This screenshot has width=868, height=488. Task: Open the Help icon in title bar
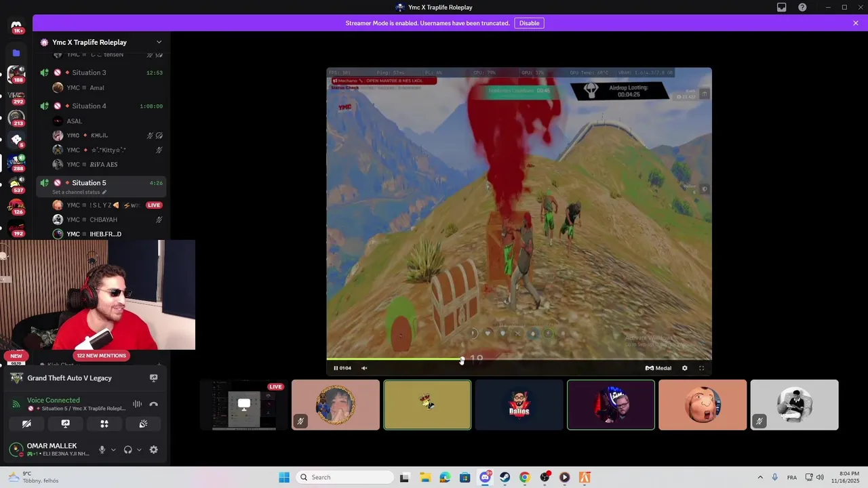[x=802, y=7]
